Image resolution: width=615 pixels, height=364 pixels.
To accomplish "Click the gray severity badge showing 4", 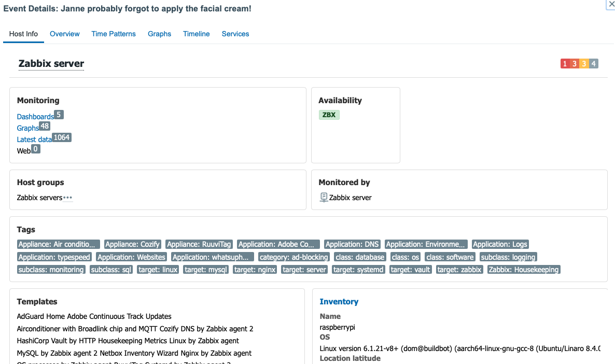I will tap(594, 64).
